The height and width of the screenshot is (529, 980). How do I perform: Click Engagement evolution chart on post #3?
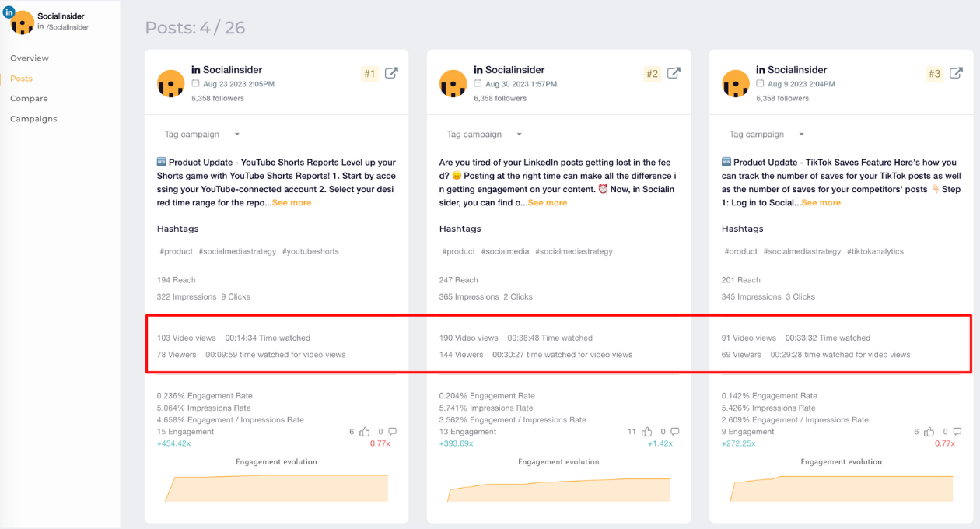tap(841, 488)
